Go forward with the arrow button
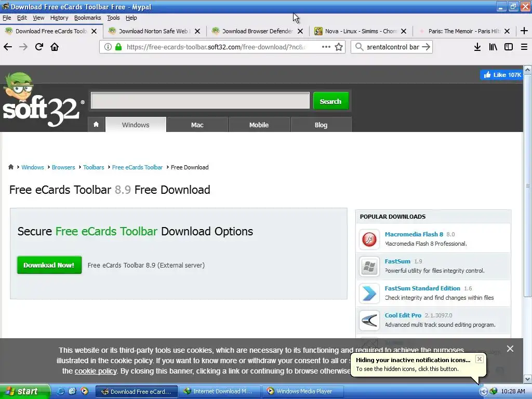The image size is (532, 399). click(x=23, y=47)
